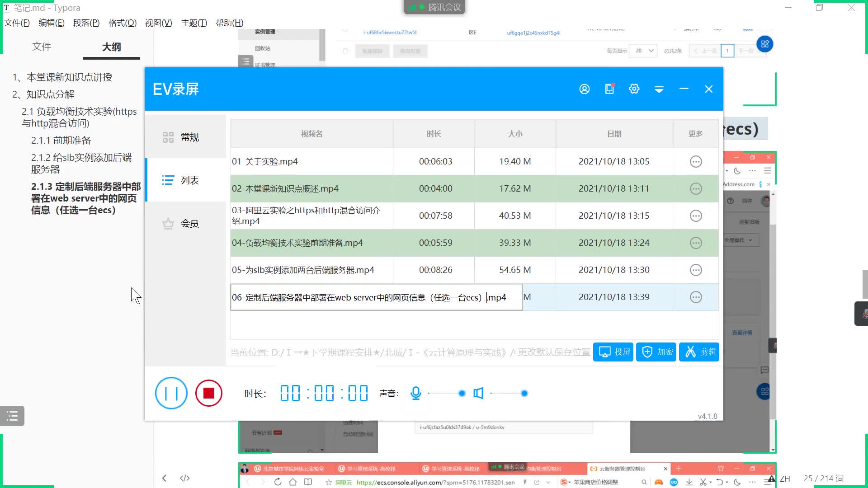Switch to the 大纲 outline tab
The width and height of the screenshot is (868, 488).
tap(112, 47)
